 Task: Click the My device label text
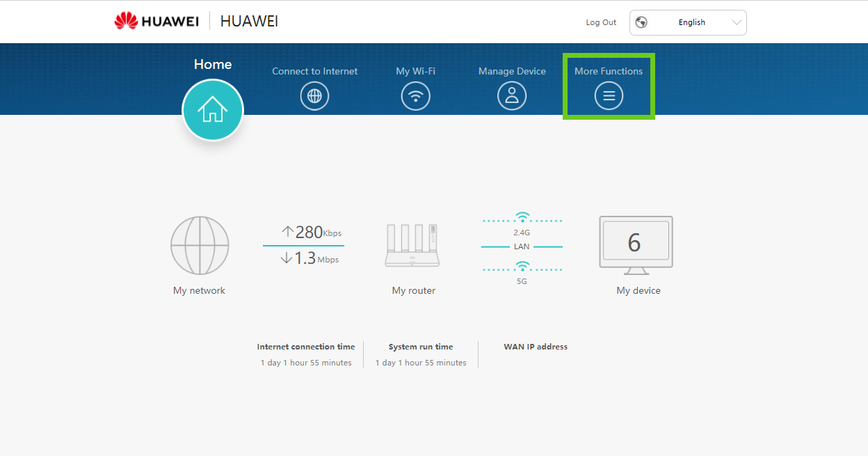click(x=638, y=290)
